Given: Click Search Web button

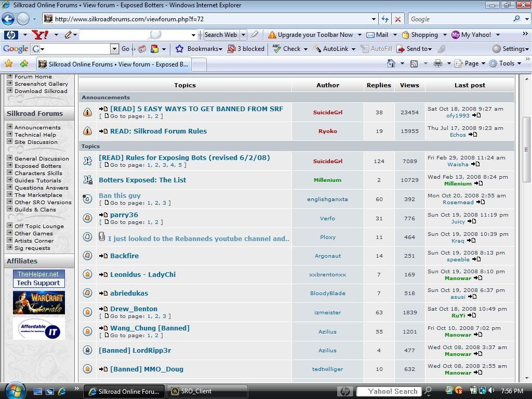Looking at the screenshot, I should 220,35.
